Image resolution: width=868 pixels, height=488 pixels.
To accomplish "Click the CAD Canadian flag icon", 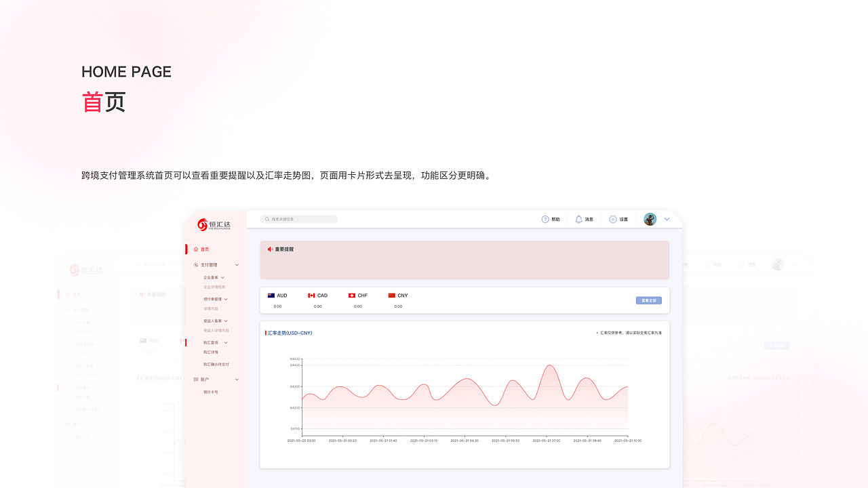I will pyautogui.click(x=311, y=296).
